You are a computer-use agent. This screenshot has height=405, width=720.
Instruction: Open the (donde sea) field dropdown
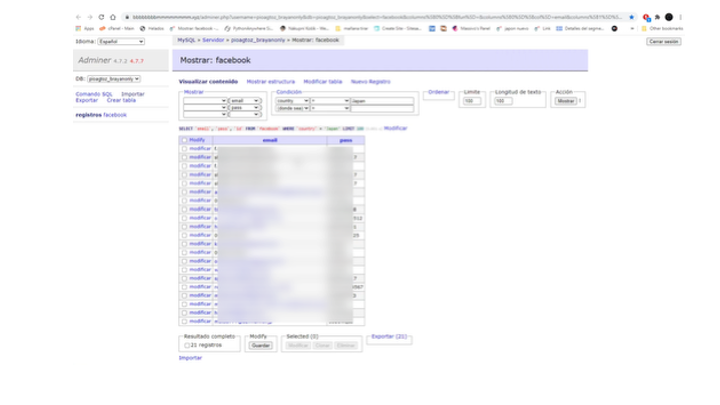point(292,108)
